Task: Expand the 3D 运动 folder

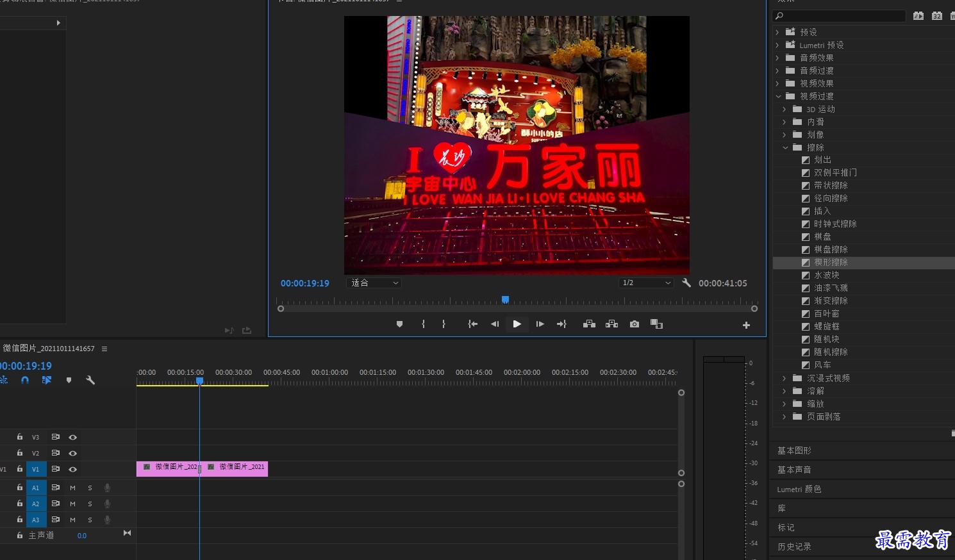Action: pyautogui.click(x=785, y=109)
